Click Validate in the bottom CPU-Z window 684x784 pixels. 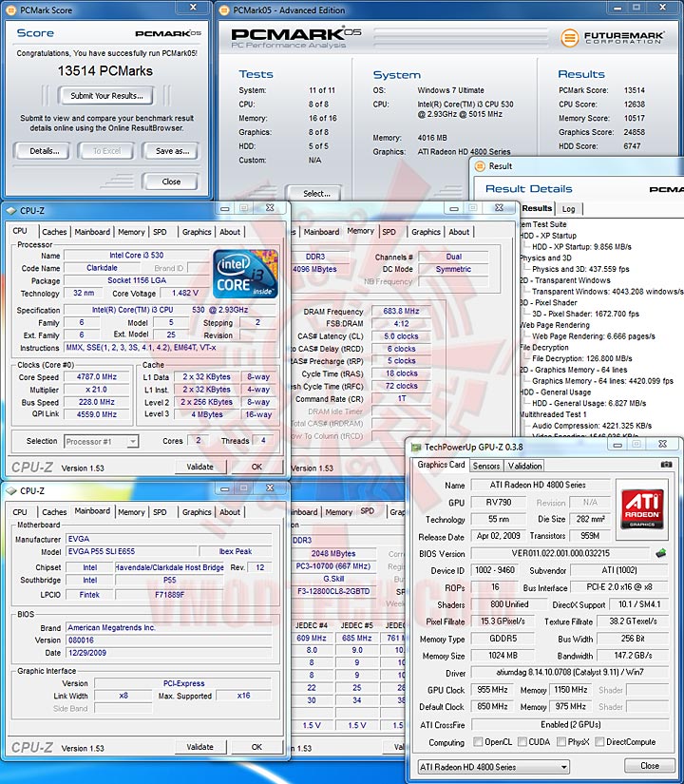[199, 747]
